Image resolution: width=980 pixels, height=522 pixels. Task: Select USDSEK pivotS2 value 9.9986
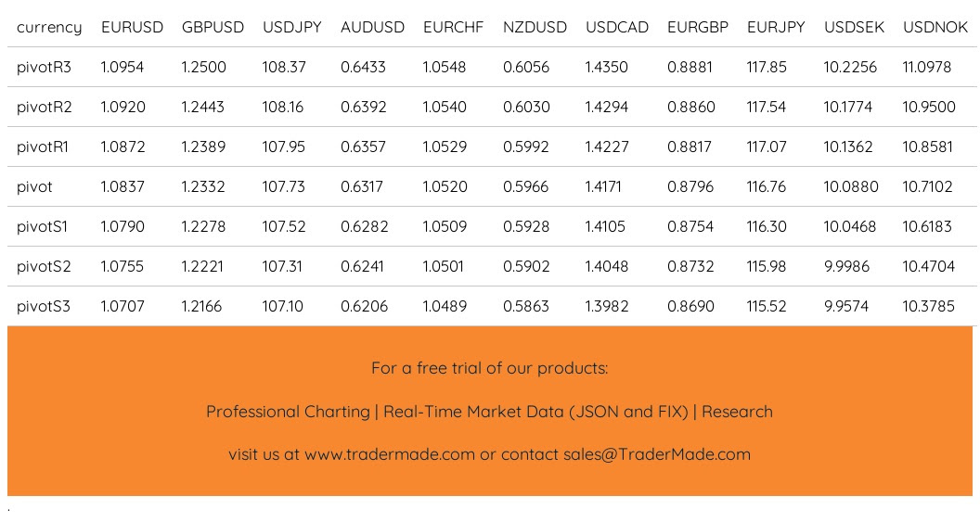coord(846,267)
